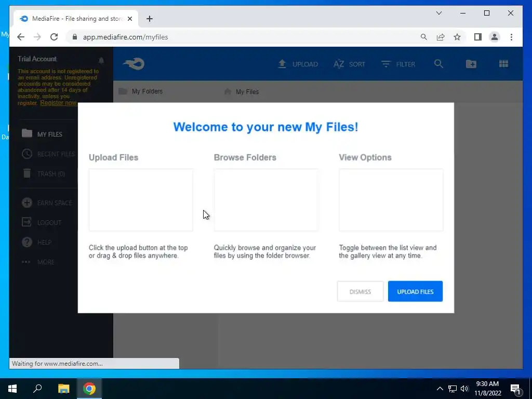The height and width of the screenshot is (399, 532).
Task: Open the network tray icon
Action: (x=453, y=389)
